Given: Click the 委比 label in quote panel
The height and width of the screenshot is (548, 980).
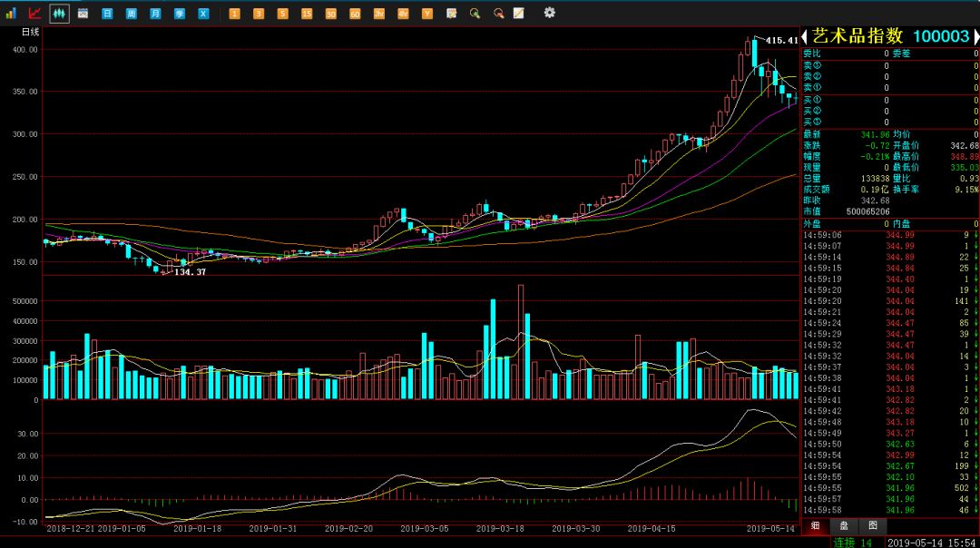Looking at the screenshot, I should pos(812,54).
